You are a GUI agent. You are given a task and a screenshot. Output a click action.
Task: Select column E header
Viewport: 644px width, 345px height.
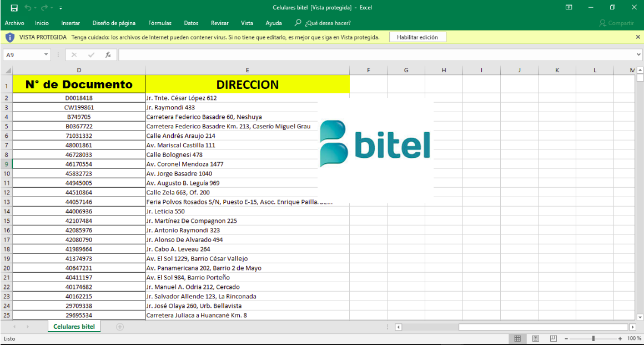[x=247, y=71]
